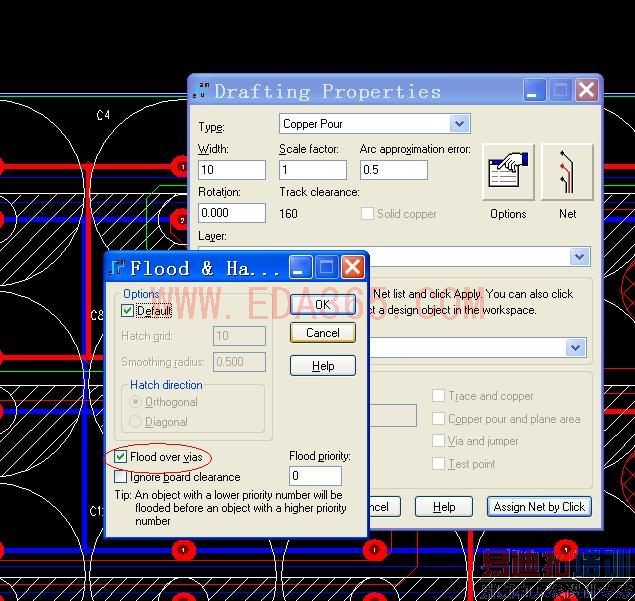635x601 pixels.
Task: Click the Drafting Properties title bar icon
Action: click(201, 90)
